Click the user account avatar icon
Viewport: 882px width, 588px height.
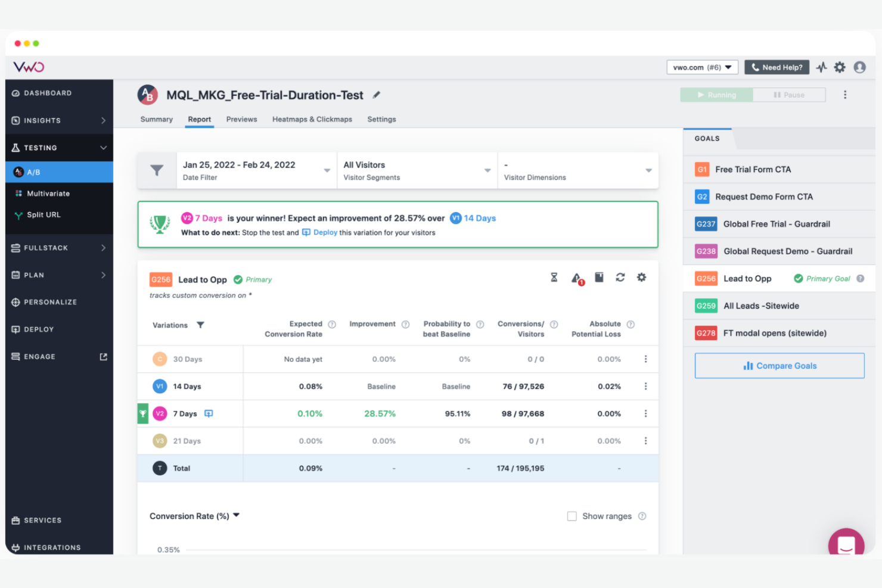[859, 67]
